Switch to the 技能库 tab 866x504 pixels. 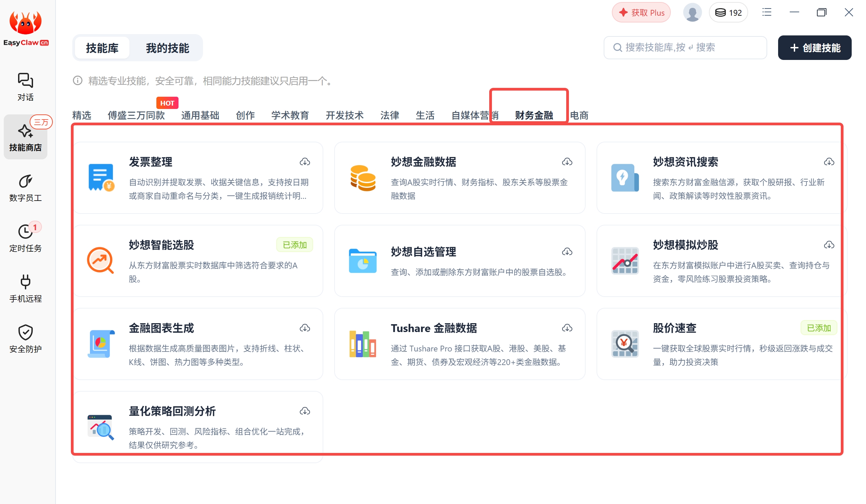coord(102,48)
